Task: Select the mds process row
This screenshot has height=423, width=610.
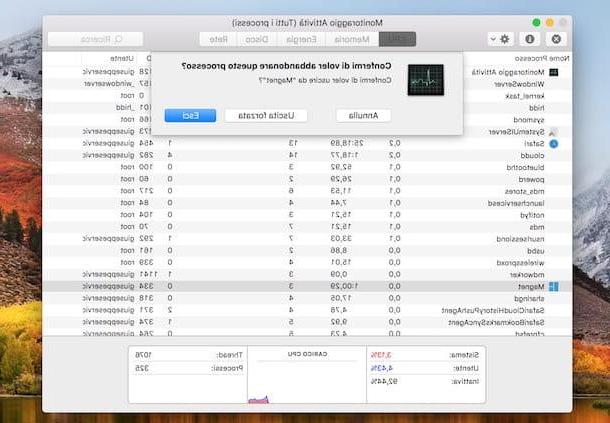Action: [307, 227]
